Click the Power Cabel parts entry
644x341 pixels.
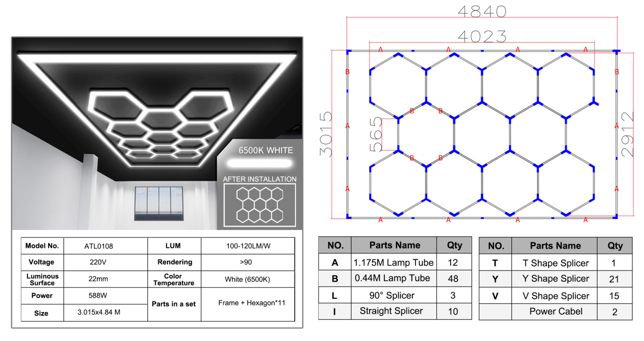click(555, 311)
